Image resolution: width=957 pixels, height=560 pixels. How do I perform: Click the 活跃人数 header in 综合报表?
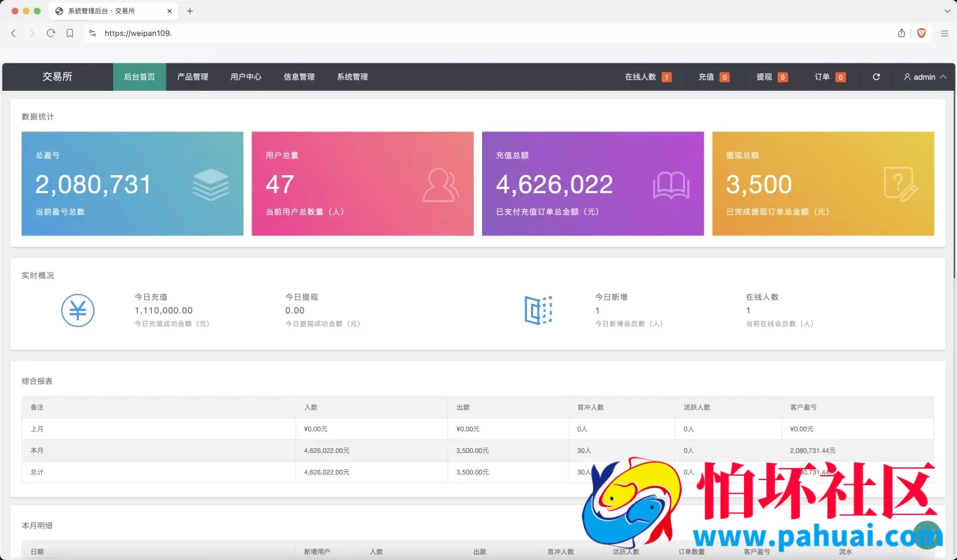pos(697,408)
